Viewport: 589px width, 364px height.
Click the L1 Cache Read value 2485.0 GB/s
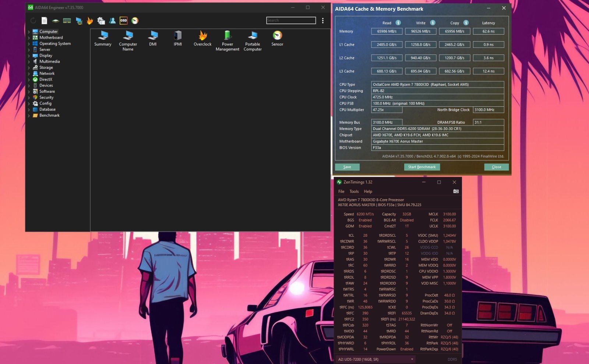point(387,45)
